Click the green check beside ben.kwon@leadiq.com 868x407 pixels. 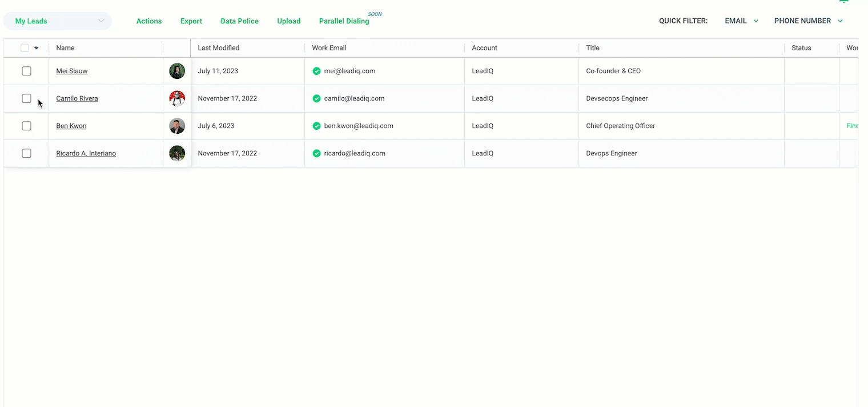pos(316,126)
